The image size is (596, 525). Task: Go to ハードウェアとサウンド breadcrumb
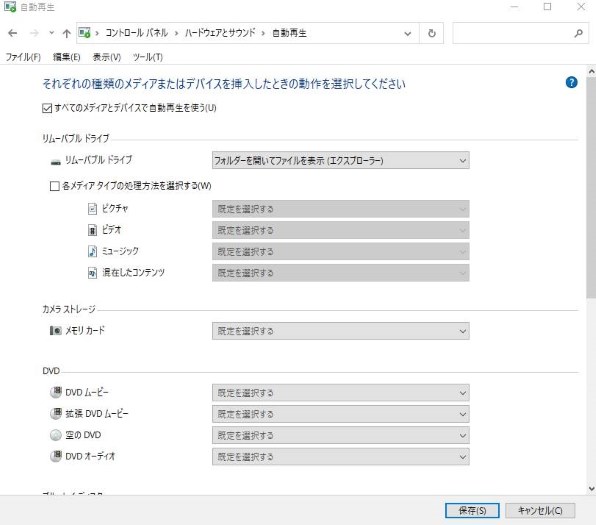click(220, 33)
